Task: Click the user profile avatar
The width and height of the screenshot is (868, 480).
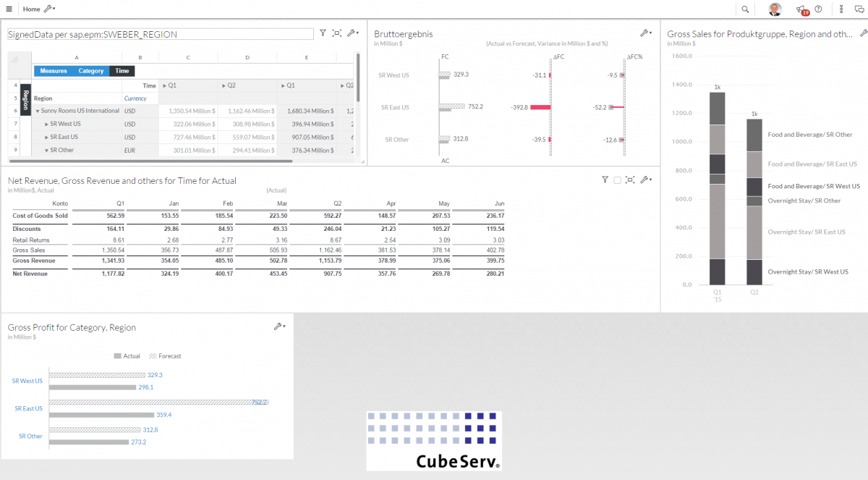Action: 773,9
